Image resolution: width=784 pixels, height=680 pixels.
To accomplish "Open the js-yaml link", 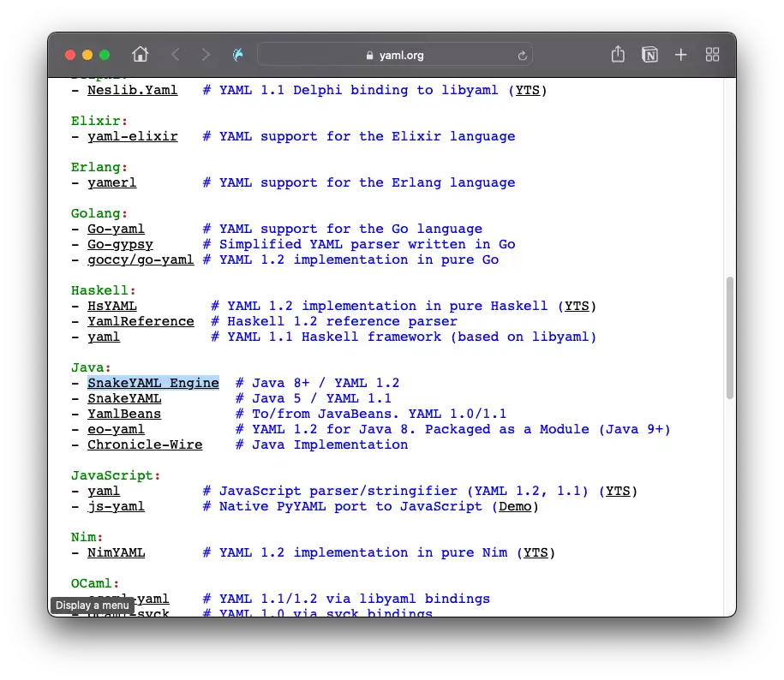I will (116, 507).
